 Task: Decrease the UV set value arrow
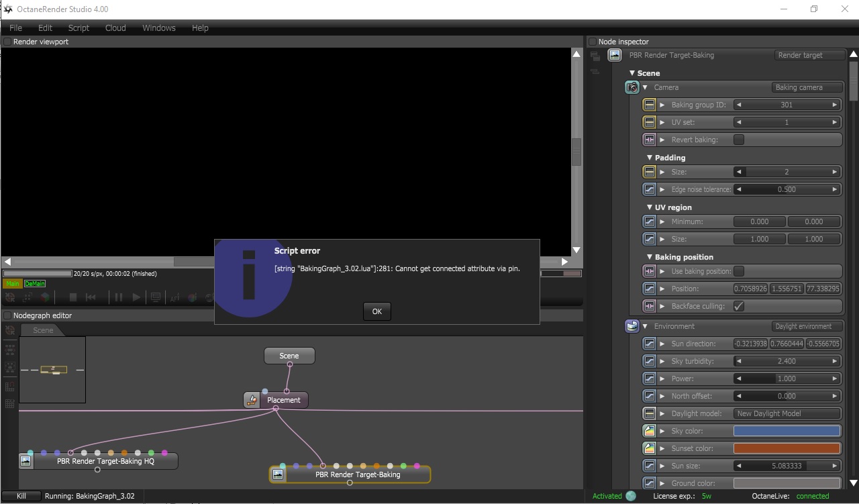pos(739,122)
